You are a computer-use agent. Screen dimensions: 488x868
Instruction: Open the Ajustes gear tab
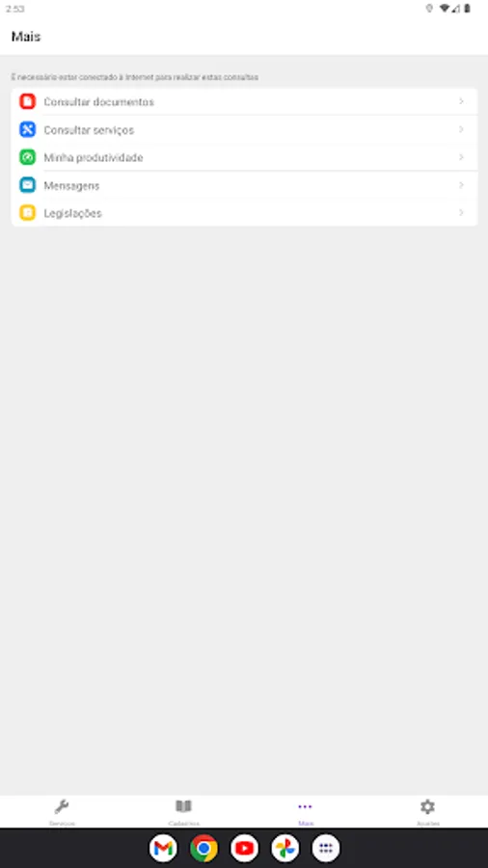[427, 811]
